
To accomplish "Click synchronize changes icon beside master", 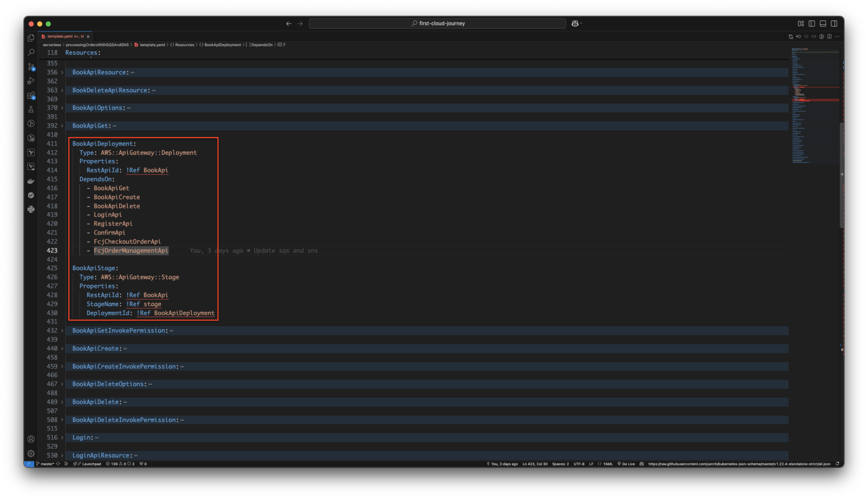I will (x=58, y=464).
